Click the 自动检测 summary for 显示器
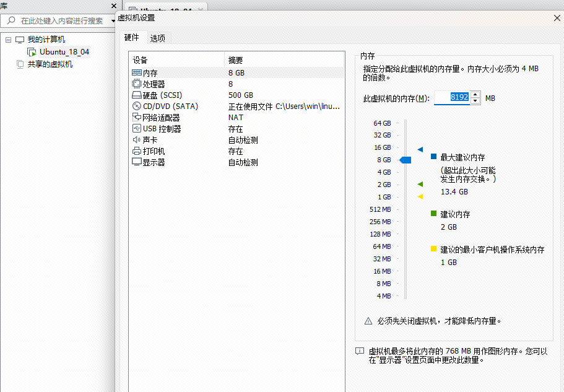The height and width of the screenshot is (392, 564). tap(243, 162)
